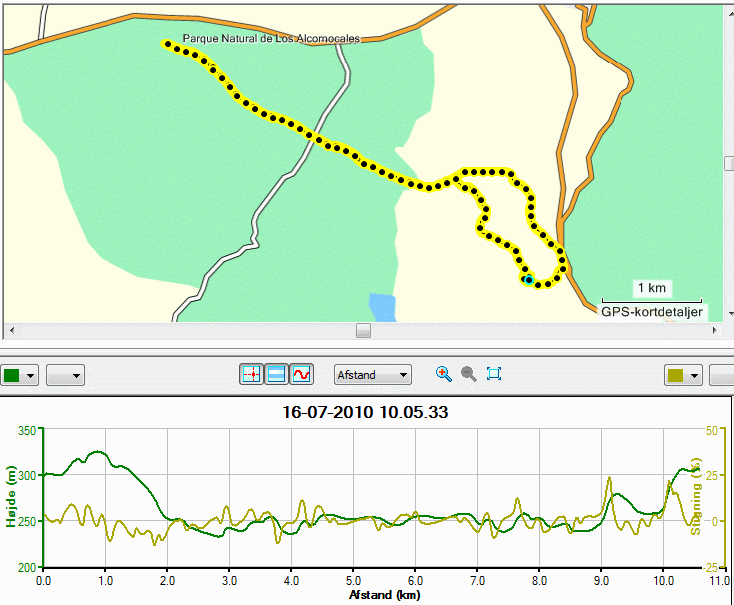This screenshot has width=734, height=605.
Task: Click the Højde (m) axis label
Action: (x=11, y=497)
